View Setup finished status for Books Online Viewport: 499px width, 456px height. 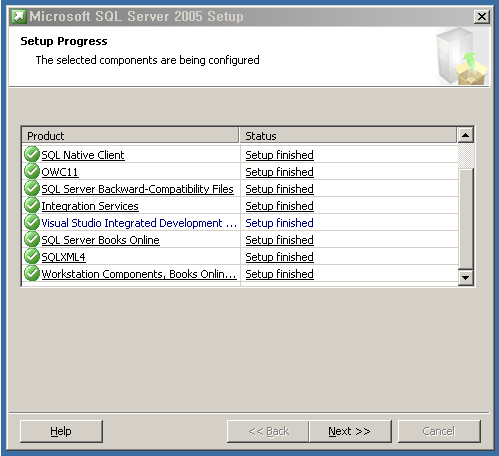coord(279,240)
